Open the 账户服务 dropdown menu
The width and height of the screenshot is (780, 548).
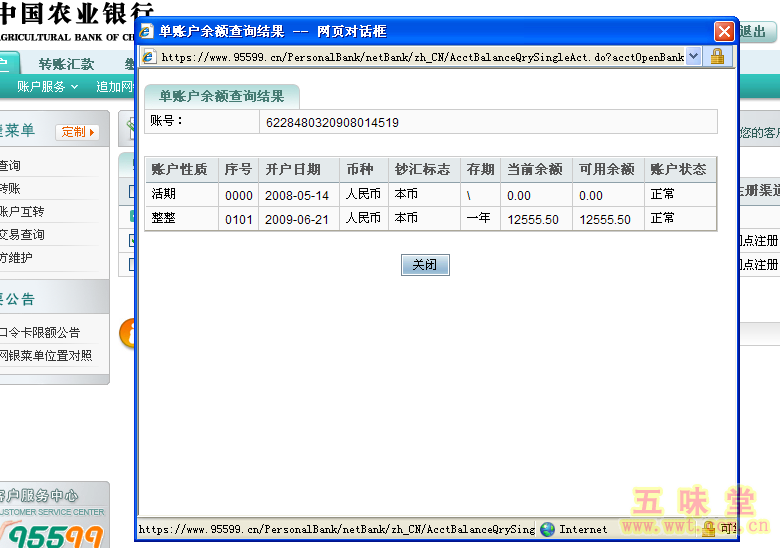(45, 87)
